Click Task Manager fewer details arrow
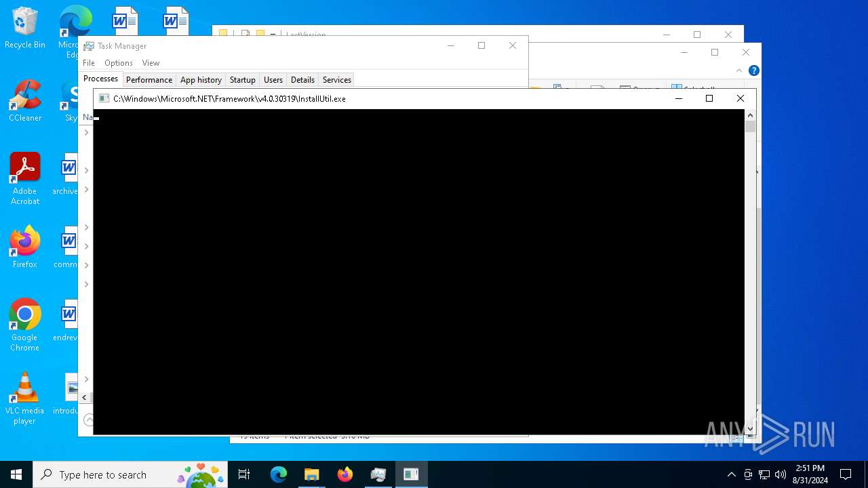This screenshot has width=868, height=488. tap(89, 420)
